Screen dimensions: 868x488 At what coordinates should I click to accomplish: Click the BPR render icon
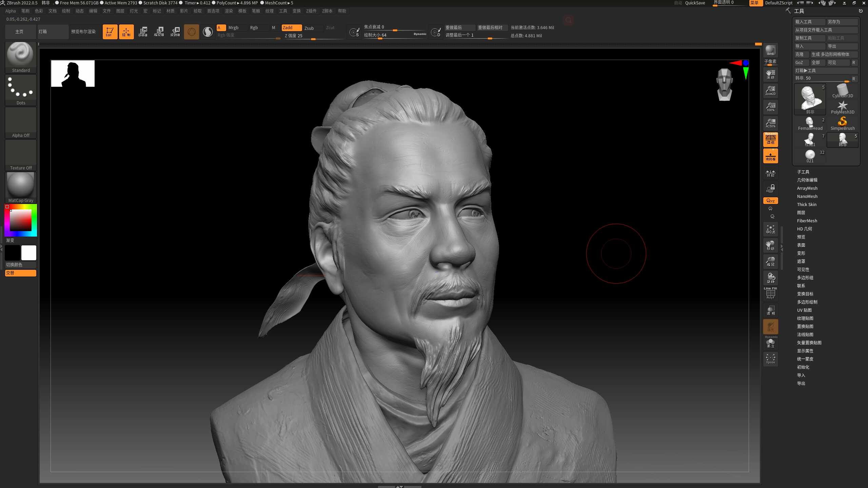coord(770,50)
